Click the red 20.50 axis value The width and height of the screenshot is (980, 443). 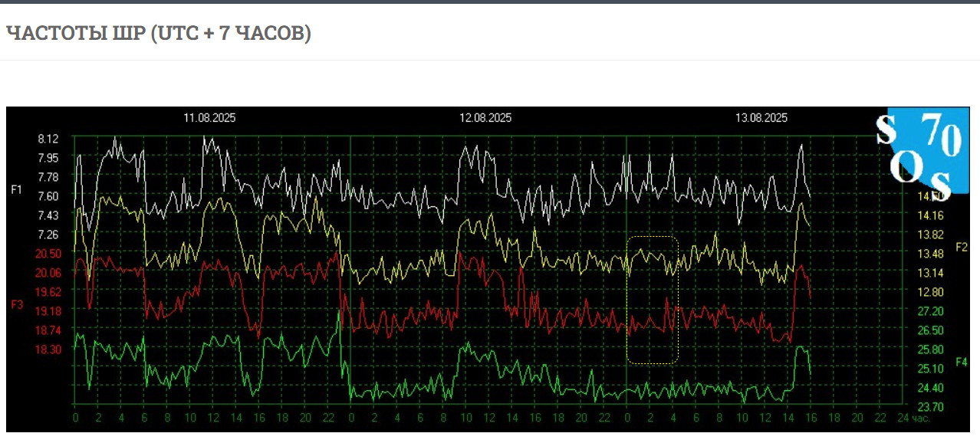coord(48,254)
